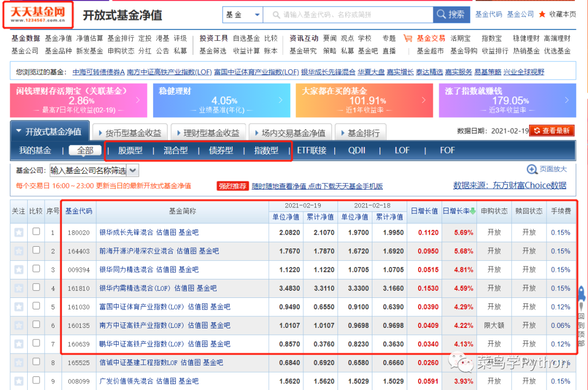Check compare box for fund 008099

coord(36,380)
